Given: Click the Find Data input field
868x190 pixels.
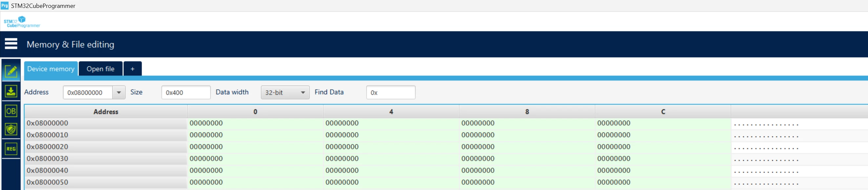Looking at the screenshot, I should 391,92.
